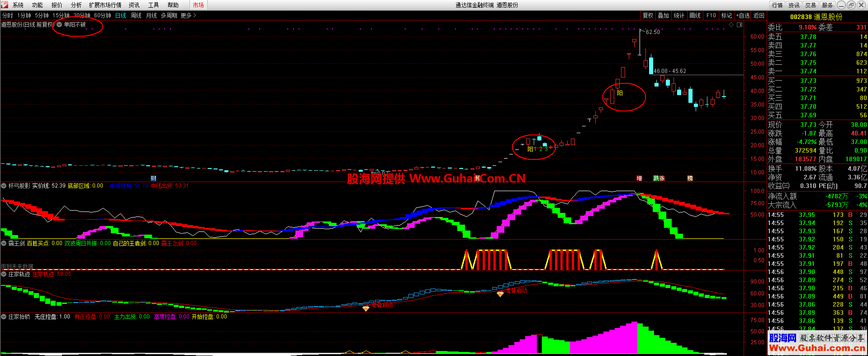Click the 杯弓股影 indicator name
868x356 pixels.
click(19, 186)
